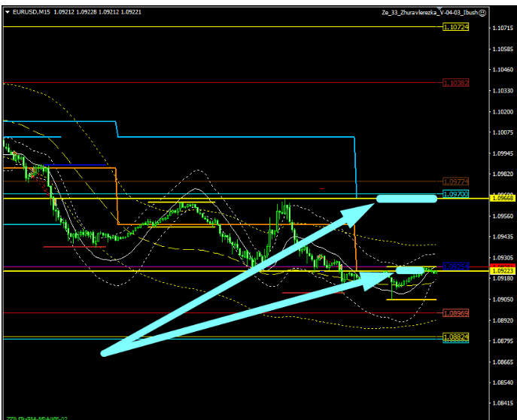This screenshot has height=420, width=517.
Task: Click 1.08665 on the price scale
Action: tap(503, 362)
